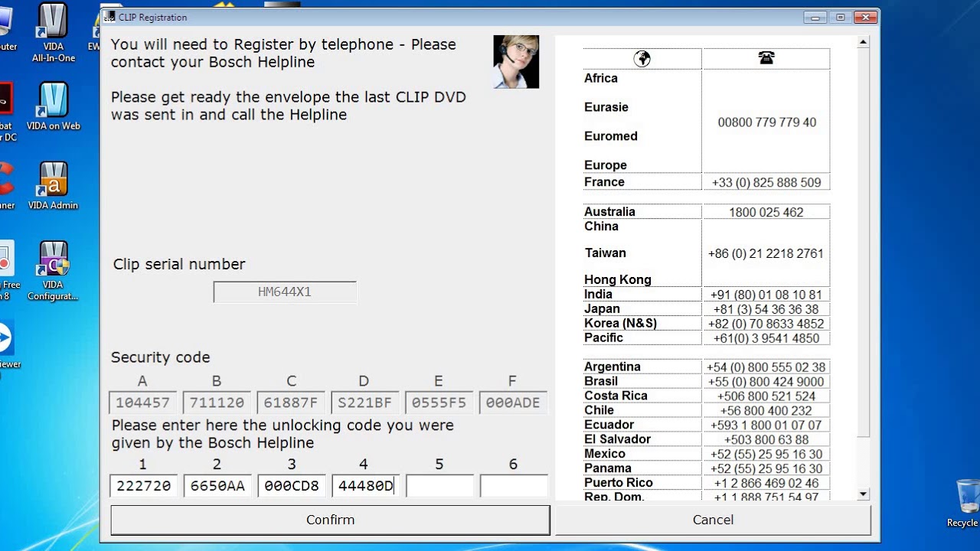
Task: Maximize the CLIP Registration window
Action: (840, 17)
